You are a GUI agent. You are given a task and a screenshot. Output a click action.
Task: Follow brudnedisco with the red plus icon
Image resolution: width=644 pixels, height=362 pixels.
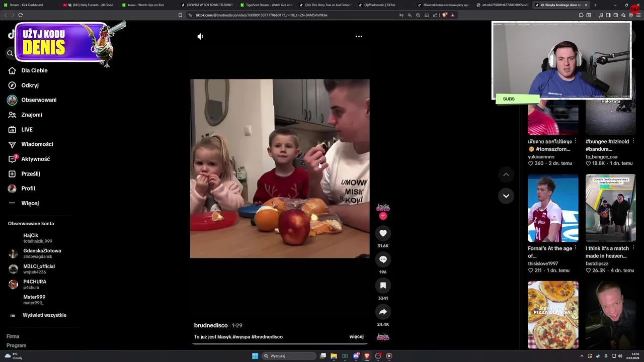[x=383, y=216]
